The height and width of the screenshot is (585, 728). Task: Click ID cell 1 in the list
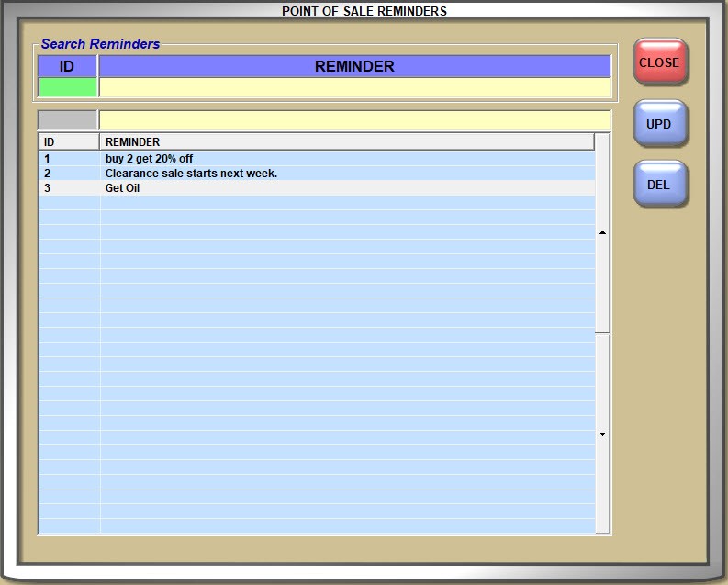[x=48, y=159]
